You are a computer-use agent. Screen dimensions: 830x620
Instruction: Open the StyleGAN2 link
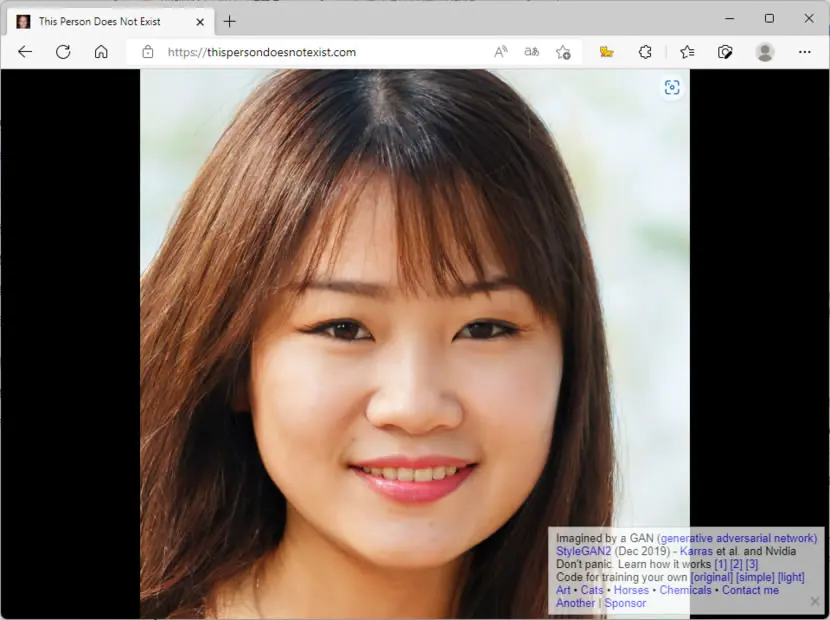point(583,551)
